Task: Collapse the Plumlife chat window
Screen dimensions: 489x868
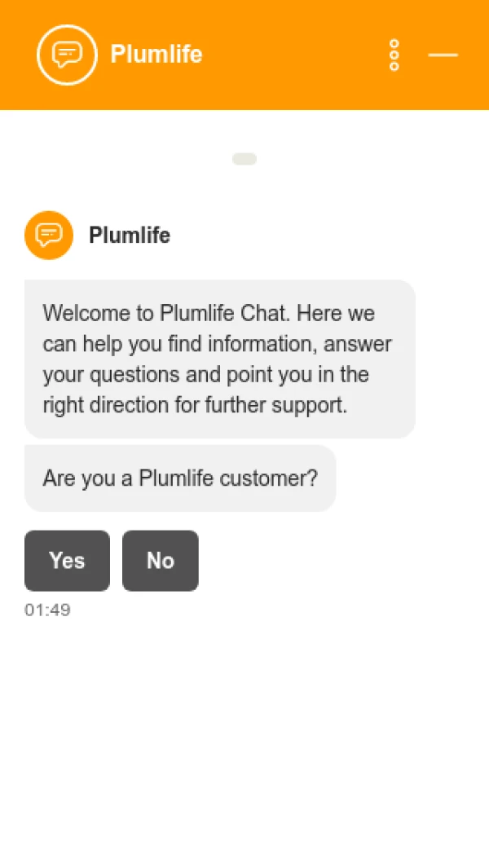Action: pyautogui.click(x=443, y=55)
